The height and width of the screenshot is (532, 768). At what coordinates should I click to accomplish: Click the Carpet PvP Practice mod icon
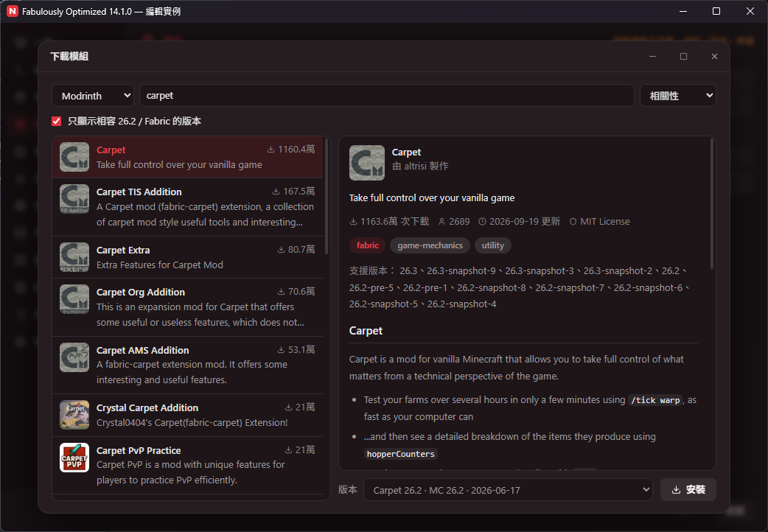click(74, 458)
